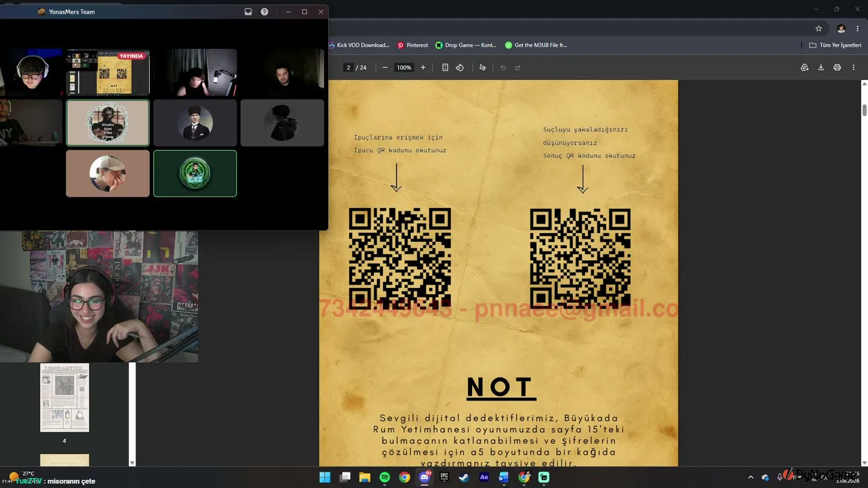Redo the PDF annotation
The image size is (868, 488).
click(517, 68)
